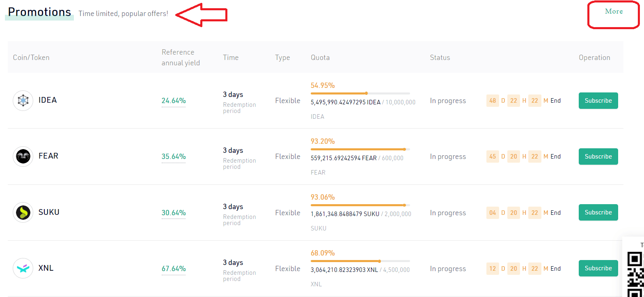This screenshot has width=644, height=297.
Task: Click the Time column header
Action: (231, 58)
